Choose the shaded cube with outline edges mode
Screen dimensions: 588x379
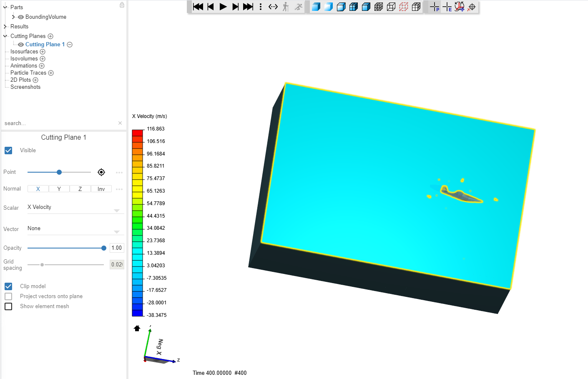coord(341,7)
